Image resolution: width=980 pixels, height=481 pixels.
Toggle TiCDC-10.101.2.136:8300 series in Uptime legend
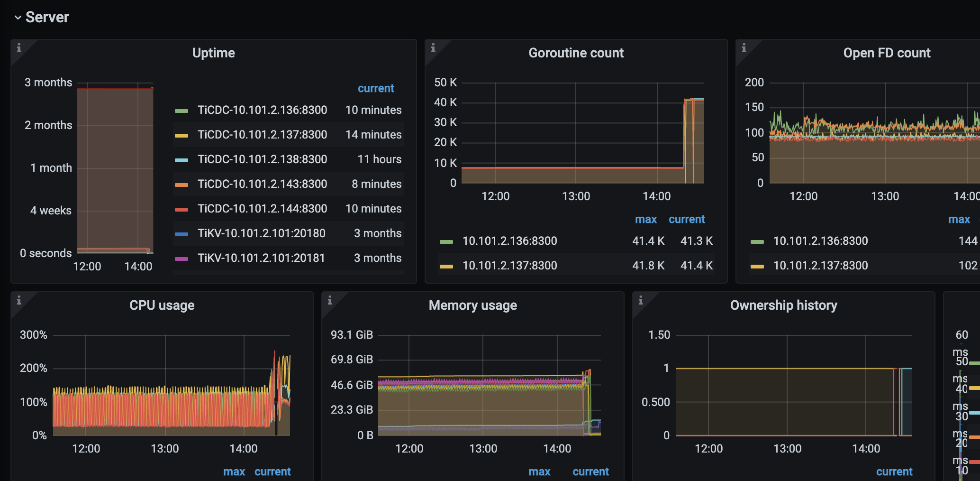262,110
